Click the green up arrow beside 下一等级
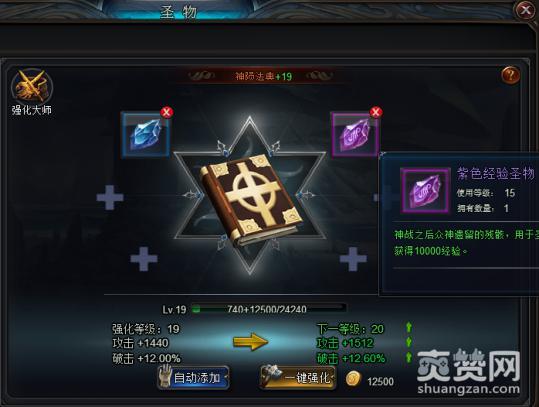539x407 pixels. (409, 327)
